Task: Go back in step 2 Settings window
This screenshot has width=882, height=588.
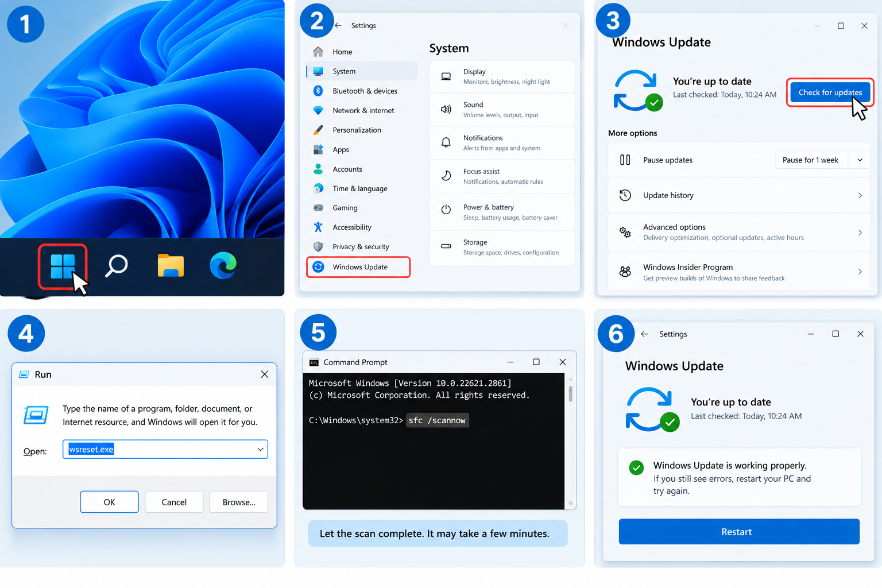Action: 339,25
